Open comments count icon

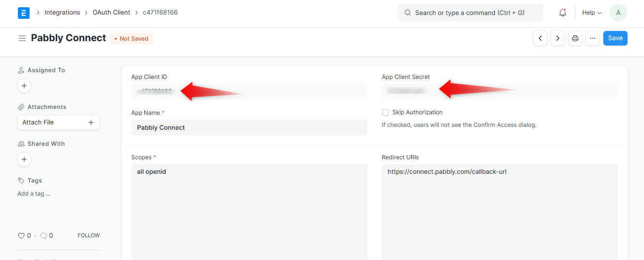[44, 236]
